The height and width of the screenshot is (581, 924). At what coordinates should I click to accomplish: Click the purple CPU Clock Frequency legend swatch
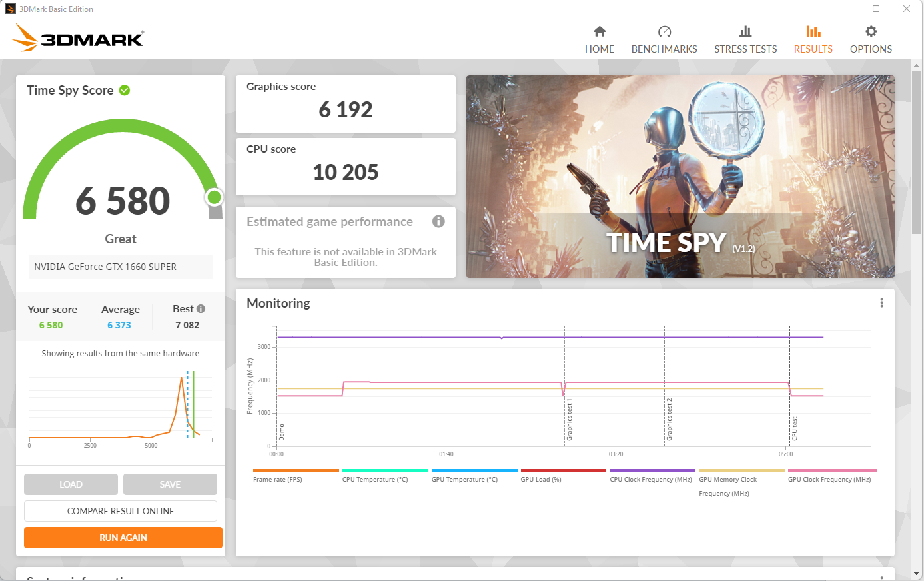[x=652, y=470]
